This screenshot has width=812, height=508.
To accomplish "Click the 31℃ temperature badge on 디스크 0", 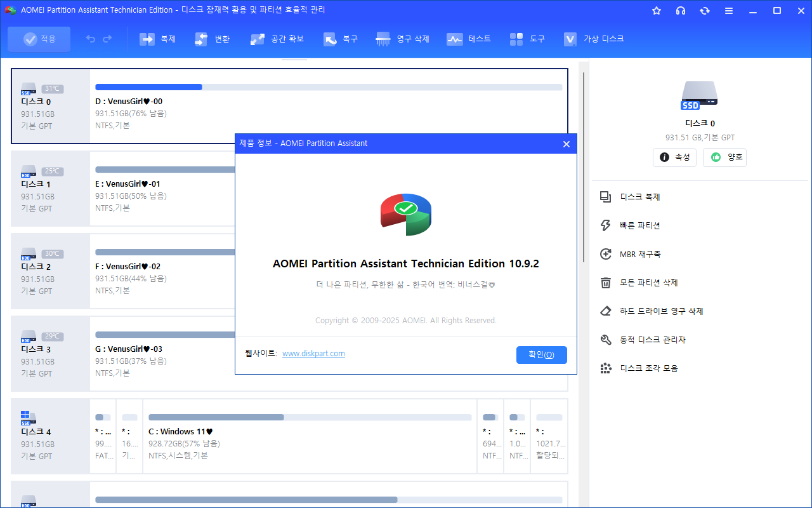I will pyautogui.click(x=53, y=89).
